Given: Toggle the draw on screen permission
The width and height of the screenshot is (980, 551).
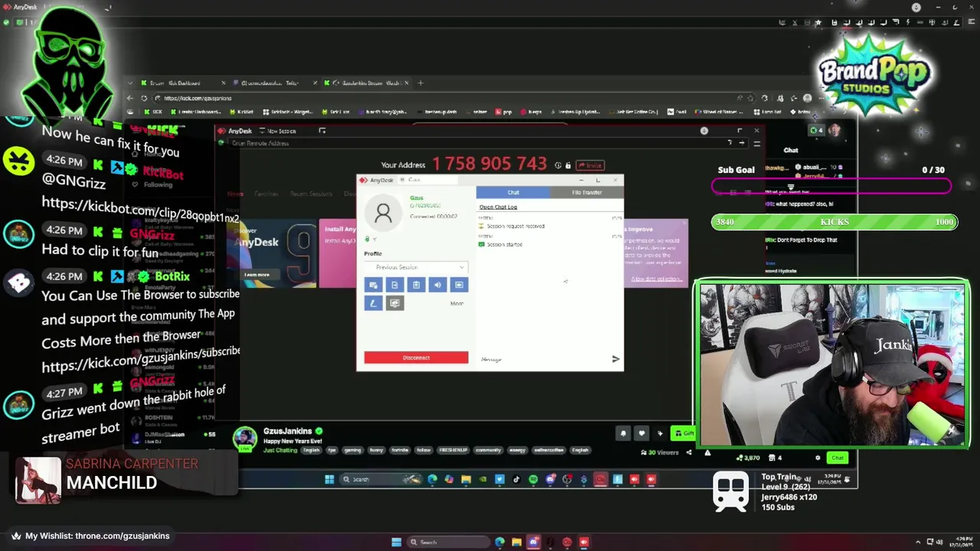Looking at the screenshot, I should pyautogui.click(x=373, y=303).
